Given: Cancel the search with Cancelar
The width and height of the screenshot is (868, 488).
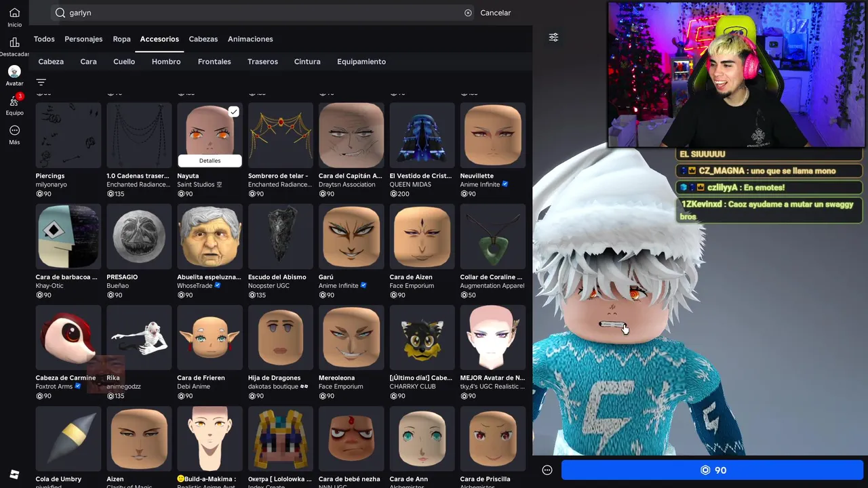Looking at the screenshot, I should point(496,13).
